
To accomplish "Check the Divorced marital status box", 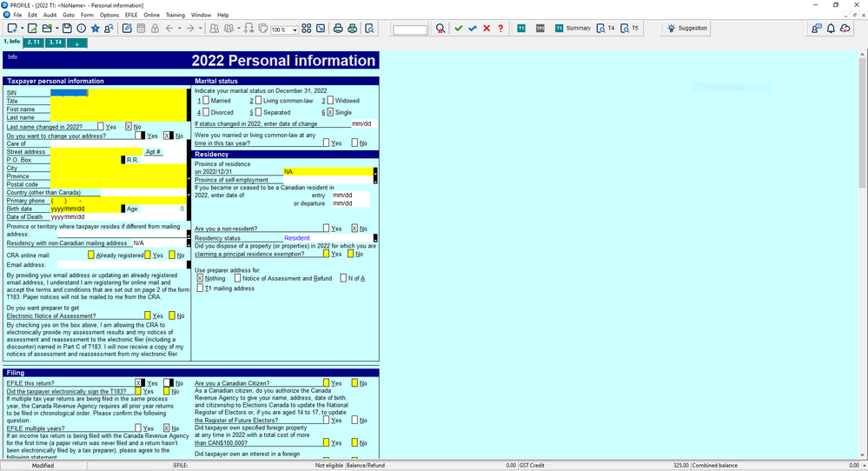I will click(206, 112).
